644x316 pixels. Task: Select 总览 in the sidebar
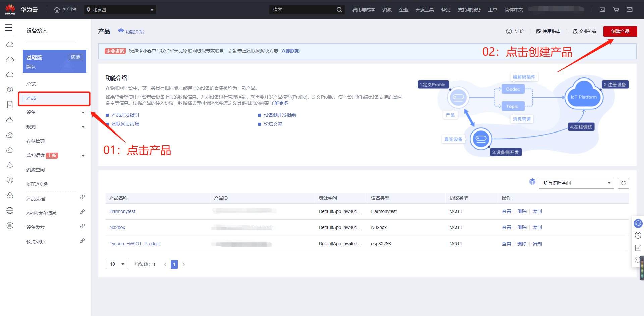pyautogui.click(x=31, y=84)
